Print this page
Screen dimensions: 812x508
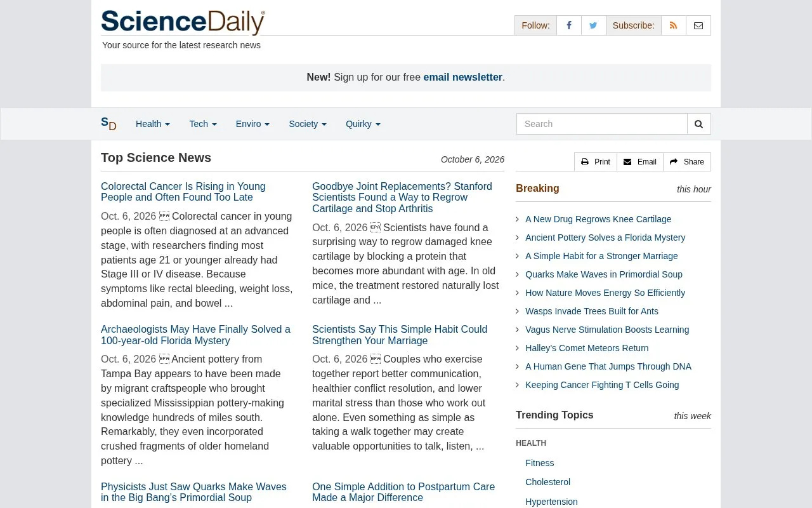pos(596,162)
